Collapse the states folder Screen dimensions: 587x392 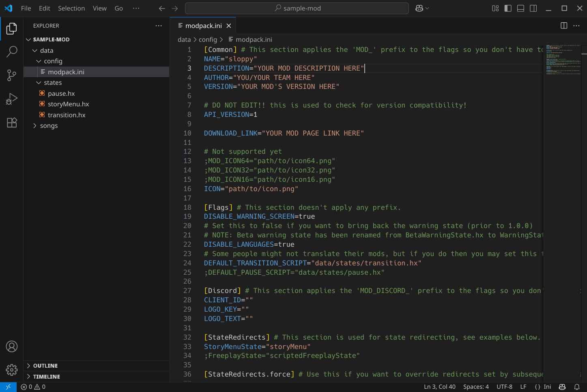coord(97,82)
